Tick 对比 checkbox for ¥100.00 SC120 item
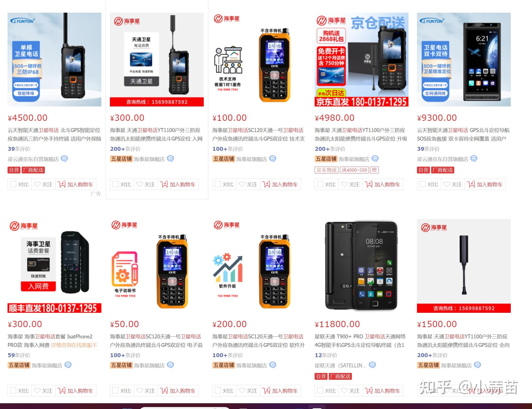The image size is (532, 409). pos(218,184)
